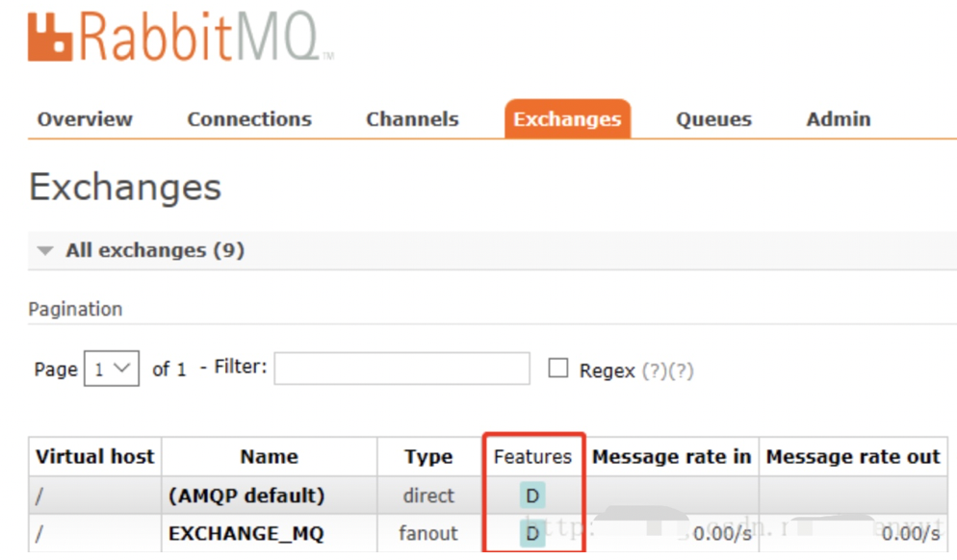Click the RabbitMQ logo
957x560 pixels.
[x=181, y=38]
